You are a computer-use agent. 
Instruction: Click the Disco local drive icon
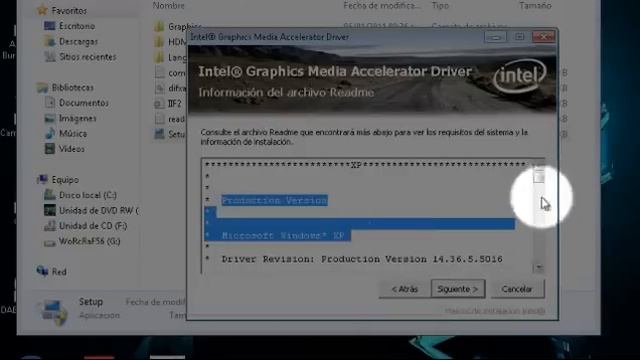click(x=49, y=195)
